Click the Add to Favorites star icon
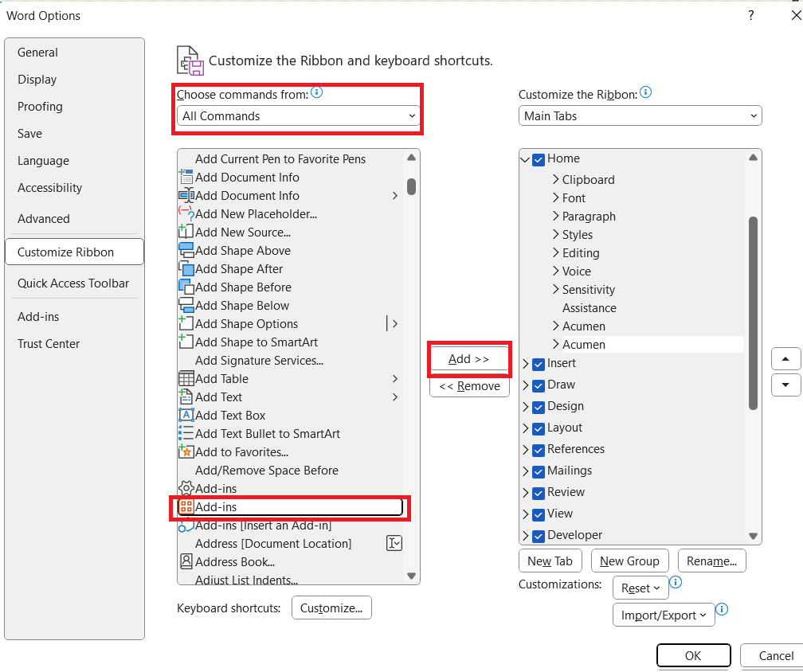Viewport: 803px width, 672px height. [186, 452]
